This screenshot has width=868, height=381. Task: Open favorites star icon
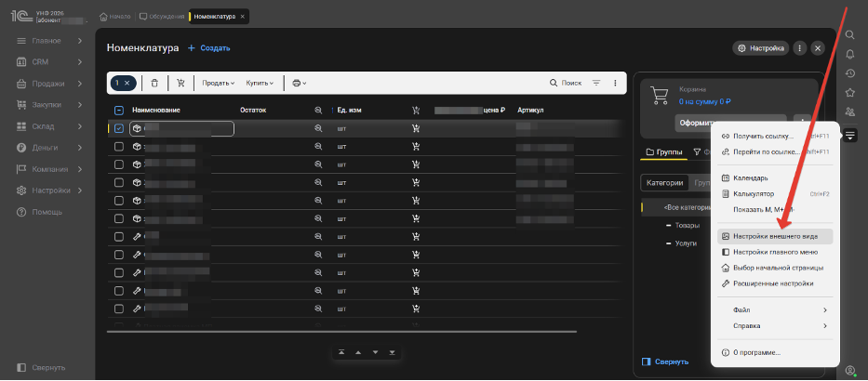(849, 92)
